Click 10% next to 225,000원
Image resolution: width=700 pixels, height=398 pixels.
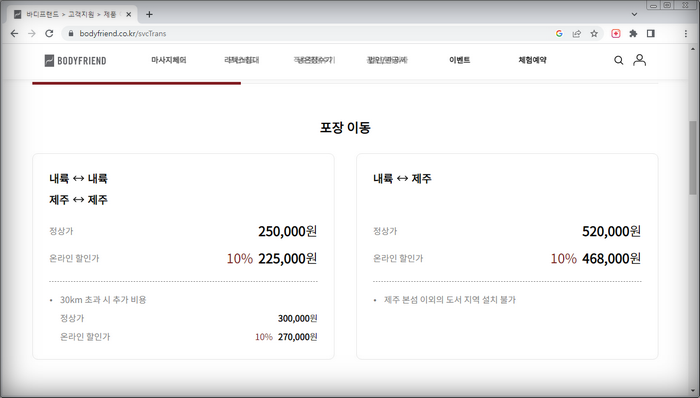(x=240, y=258)
